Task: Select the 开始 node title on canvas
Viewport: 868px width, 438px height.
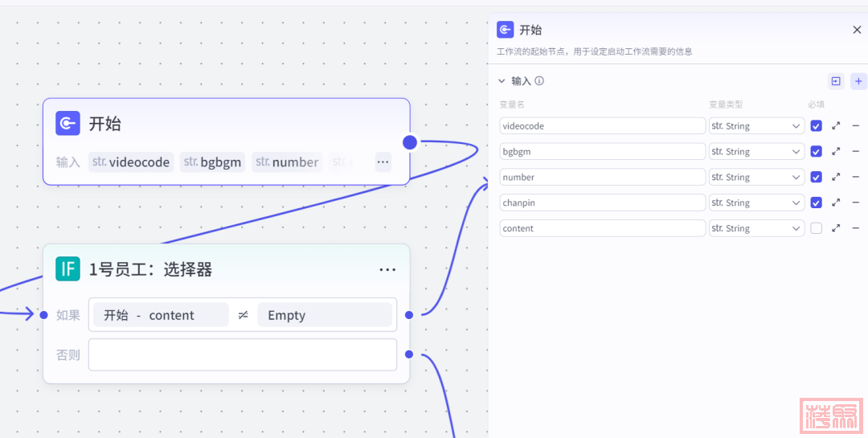Action: tap(104, 124)
